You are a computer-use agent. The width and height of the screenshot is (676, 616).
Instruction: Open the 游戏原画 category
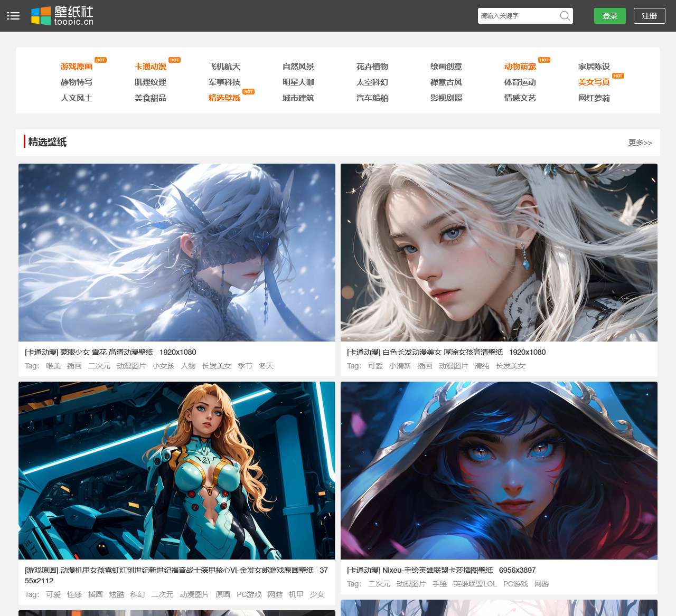[77, 67]
